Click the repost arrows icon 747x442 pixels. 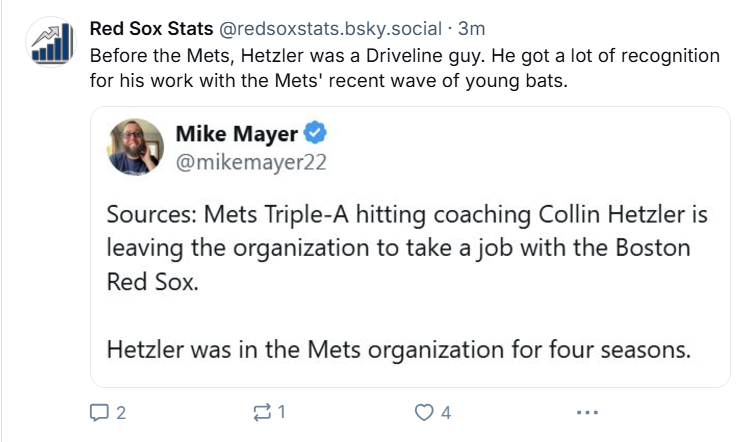tap(263, 412)
